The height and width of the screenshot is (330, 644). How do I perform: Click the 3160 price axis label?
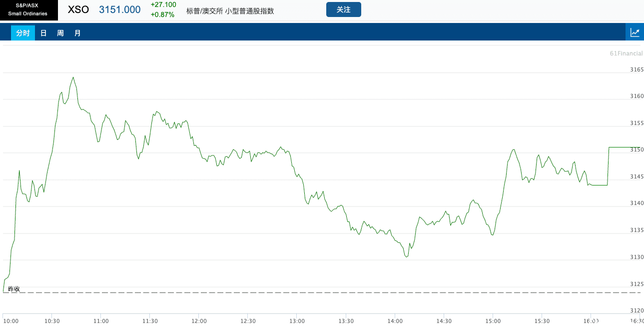coord(637,96)
